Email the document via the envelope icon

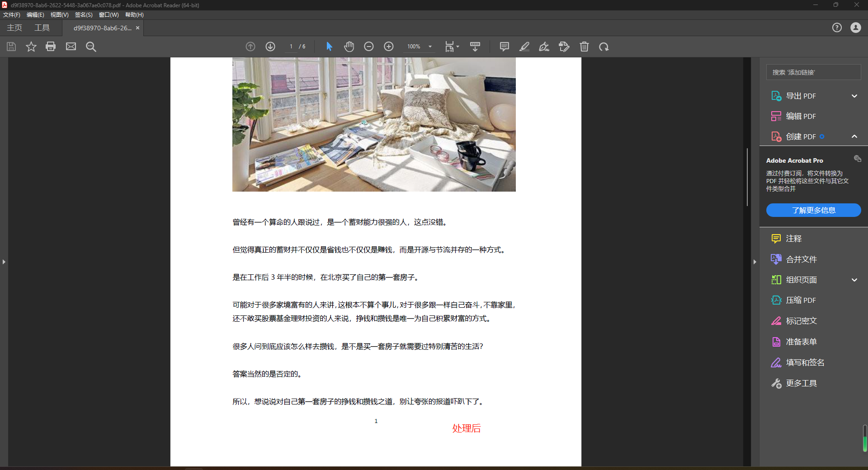point(71,47)
